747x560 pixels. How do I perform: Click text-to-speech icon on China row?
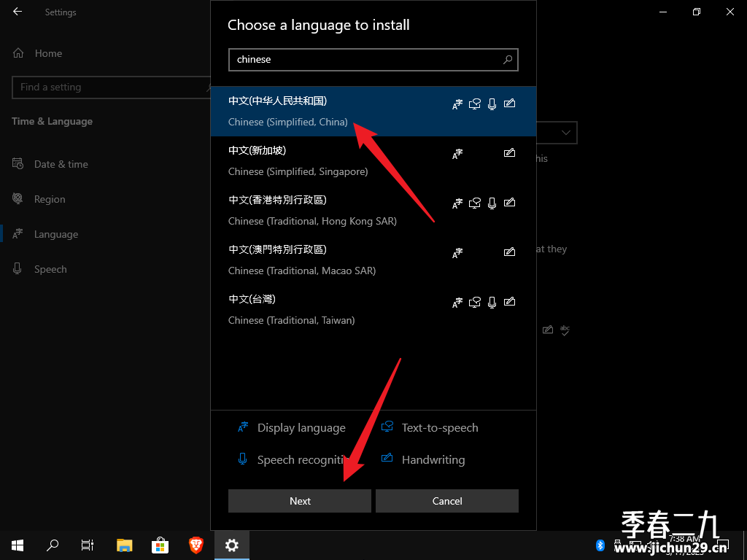(474, 104)
